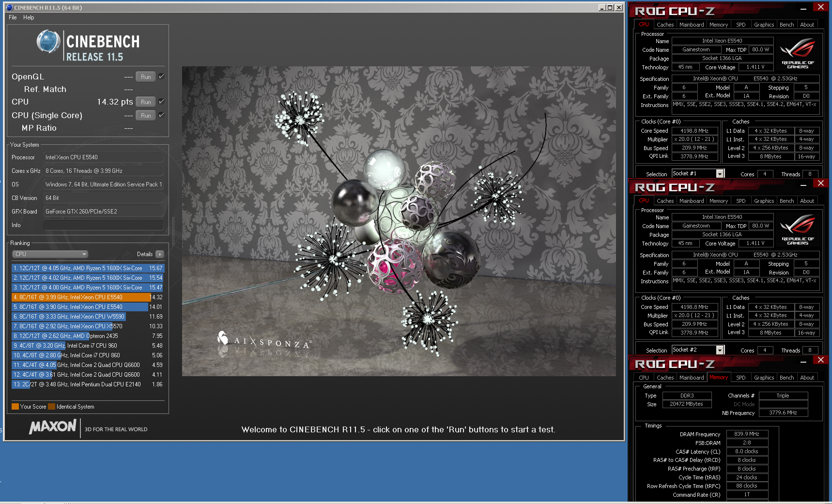Run the OpenGL benchmark
Image resolution: width=832 pixels, height=504 pixels.
146,77
